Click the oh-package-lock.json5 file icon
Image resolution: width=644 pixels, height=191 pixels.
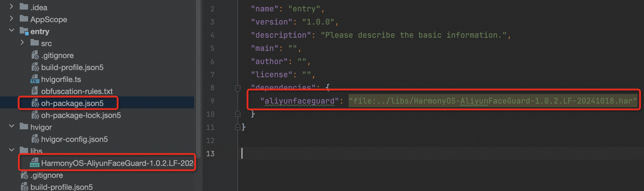click(35, 115)
